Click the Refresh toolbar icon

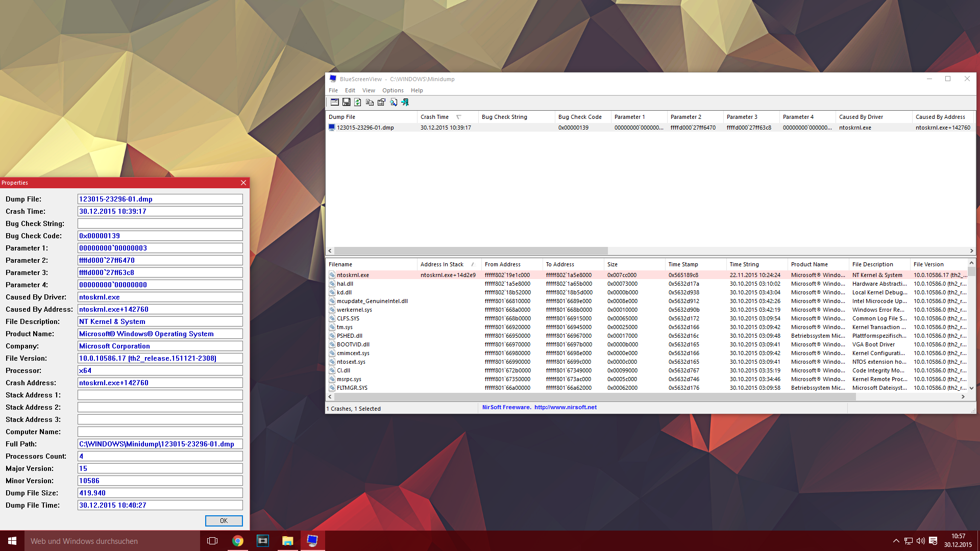(x=358, y=102)
